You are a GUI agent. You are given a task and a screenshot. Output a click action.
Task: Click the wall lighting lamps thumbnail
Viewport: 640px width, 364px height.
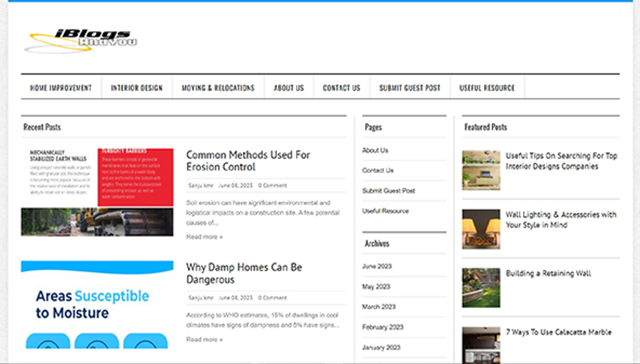click(x=481, y=229)
